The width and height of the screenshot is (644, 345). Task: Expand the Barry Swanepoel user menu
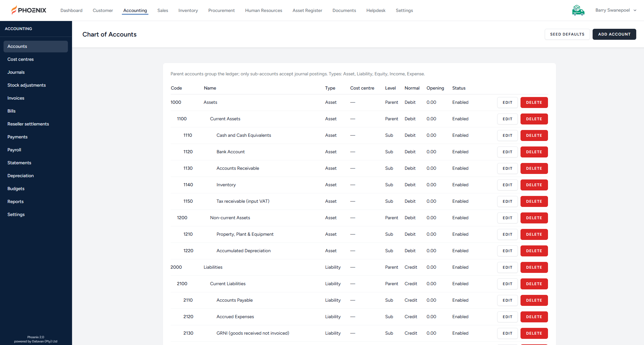point(616,10)
